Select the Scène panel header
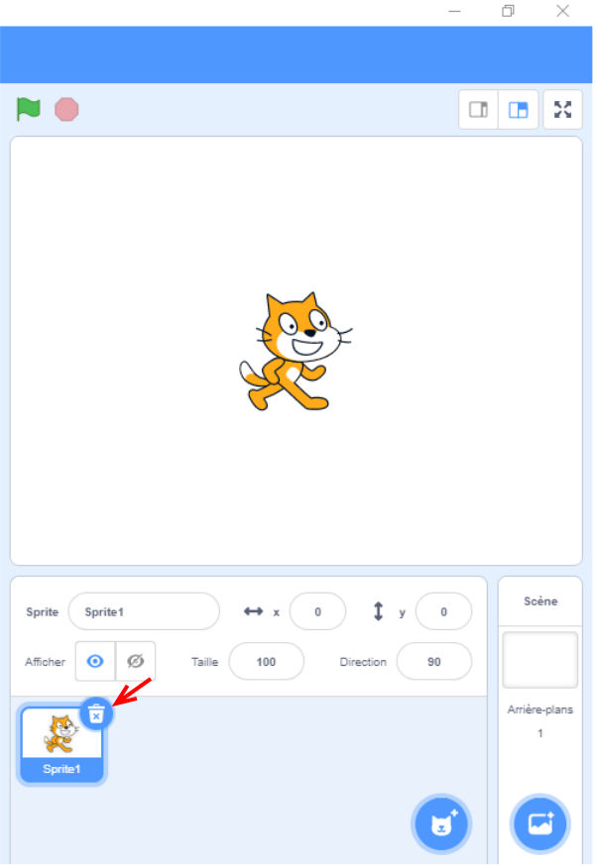 point(540,601)
